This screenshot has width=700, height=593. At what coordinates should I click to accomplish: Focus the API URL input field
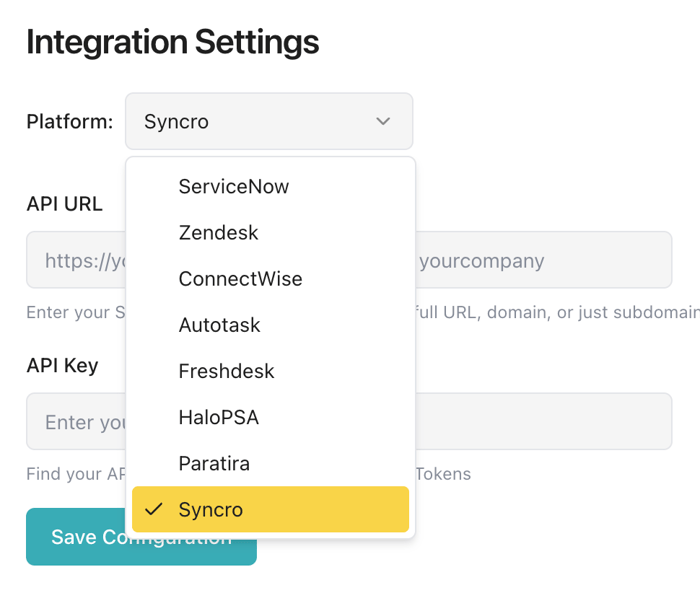pyautogui.click(x=540, y=260)
